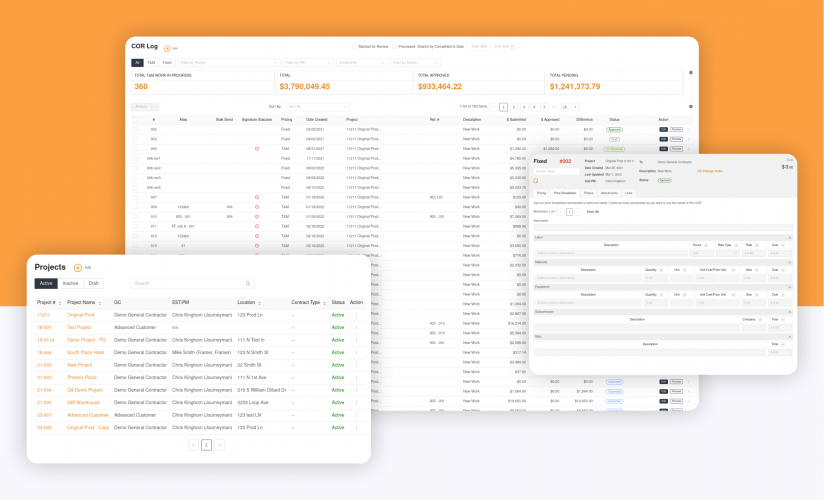Toggle the select-all checkbox in COR Log header
Viewport: 824px width, 500px height.
point(136,120)
